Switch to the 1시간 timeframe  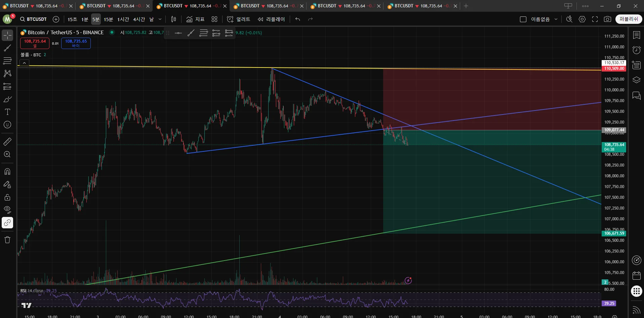click(x=123, y=19)
